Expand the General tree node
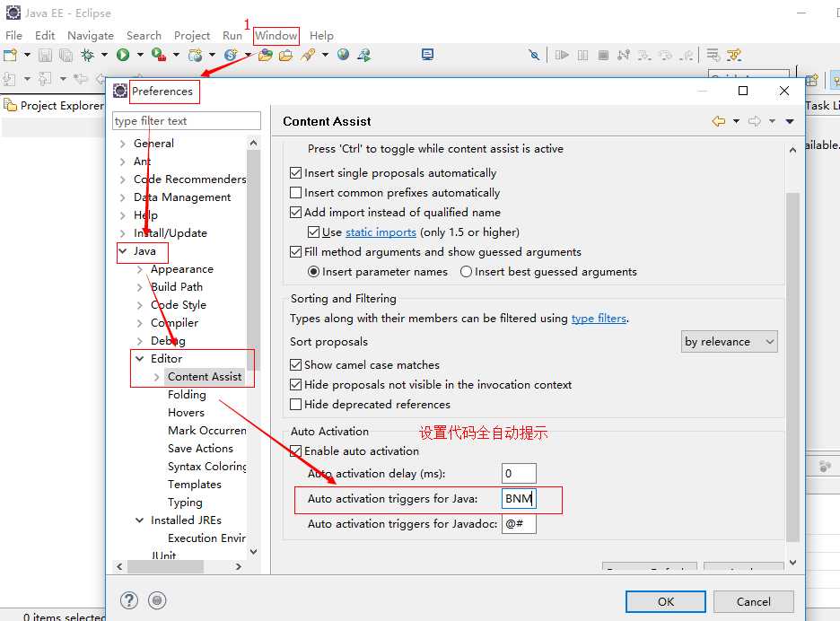The image size is (840, 621). (123, 144)
